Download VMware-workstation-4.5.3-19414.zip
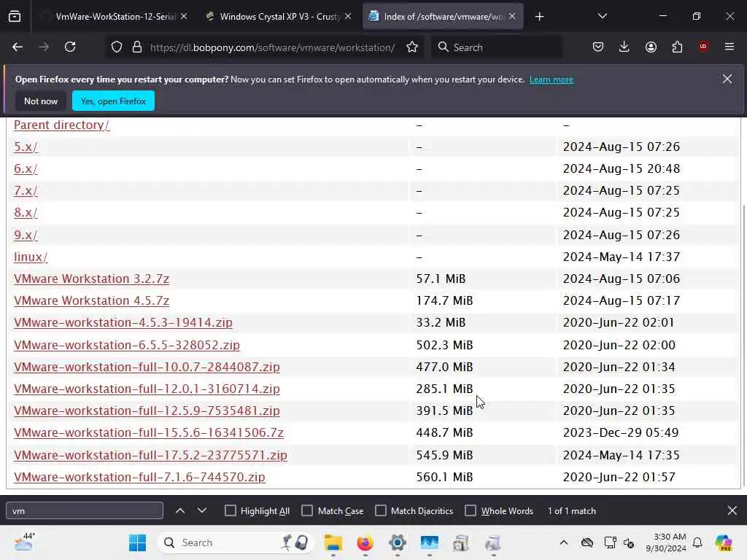The height and width of the screenshot is (560, 747). (123, 322)
